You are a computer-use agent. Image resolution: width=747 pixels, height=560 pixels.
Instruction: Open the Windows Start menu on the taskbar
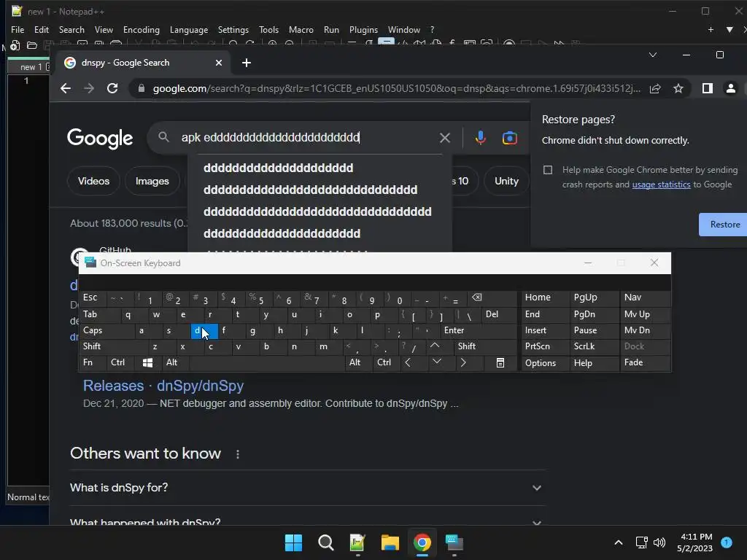(293, 542)
